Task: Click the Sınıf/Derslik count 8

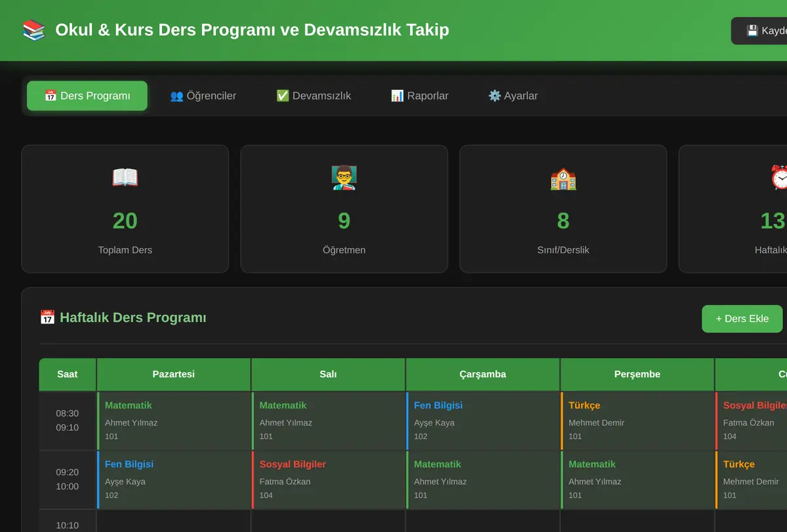Action: 563,221
